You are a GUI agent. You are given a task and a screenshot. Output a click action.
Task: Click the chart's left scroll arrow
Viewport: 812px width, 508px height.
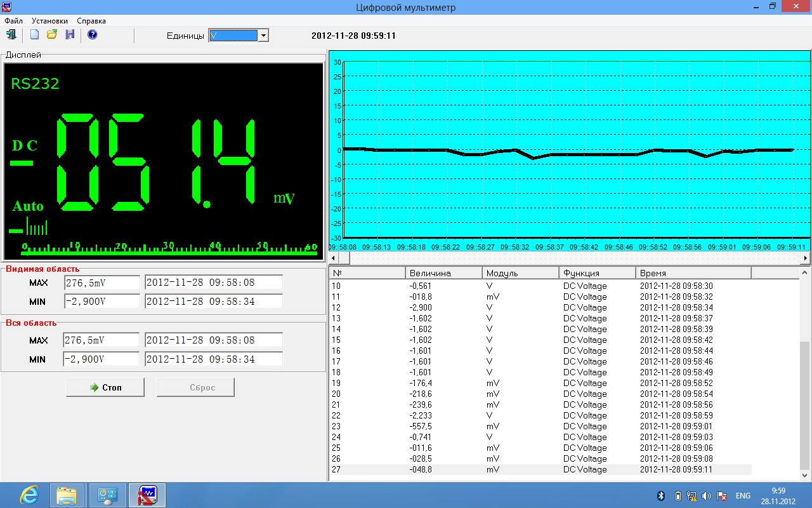(x=334, y=258)
